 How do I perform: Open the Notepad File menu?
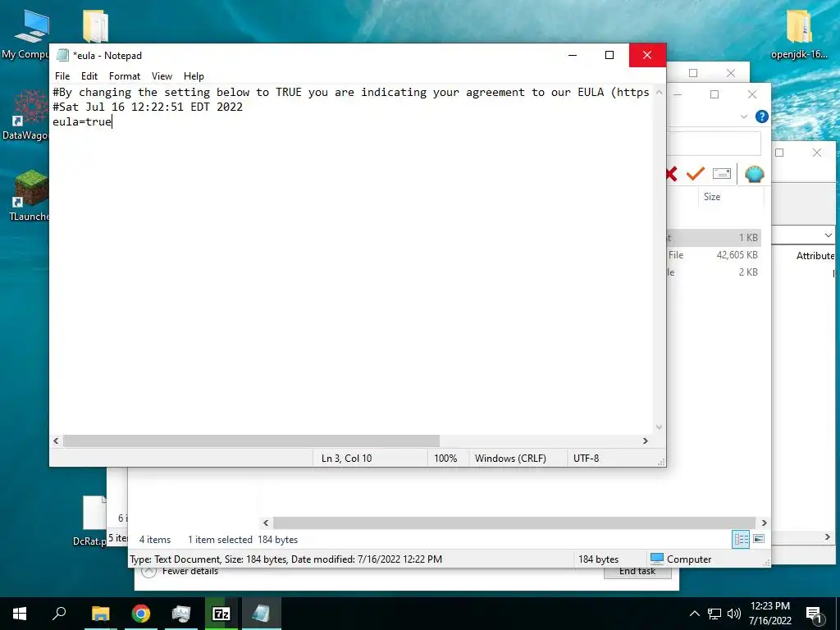coord(62,76)
